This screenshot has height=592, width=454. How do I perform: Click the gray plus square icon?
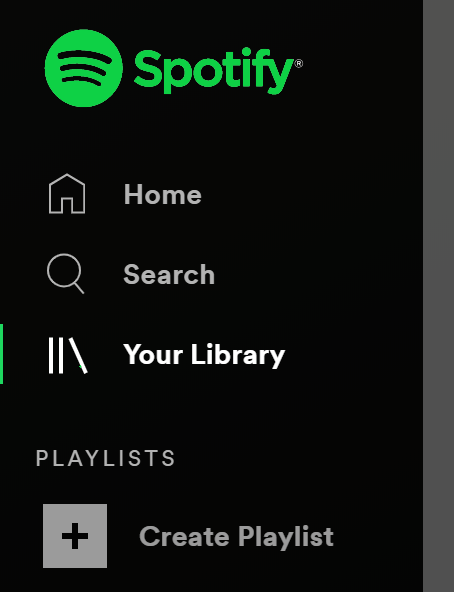[75, 536]
